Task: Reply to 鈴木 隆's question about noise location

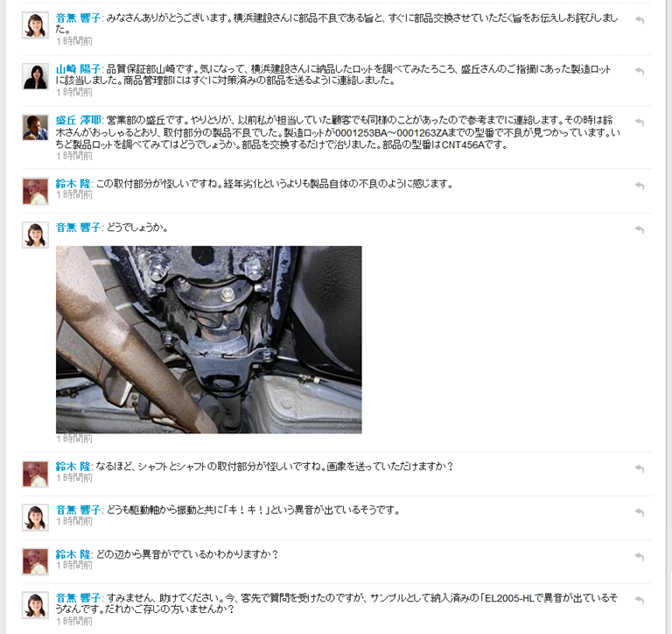Action: (x=640, y=556)
